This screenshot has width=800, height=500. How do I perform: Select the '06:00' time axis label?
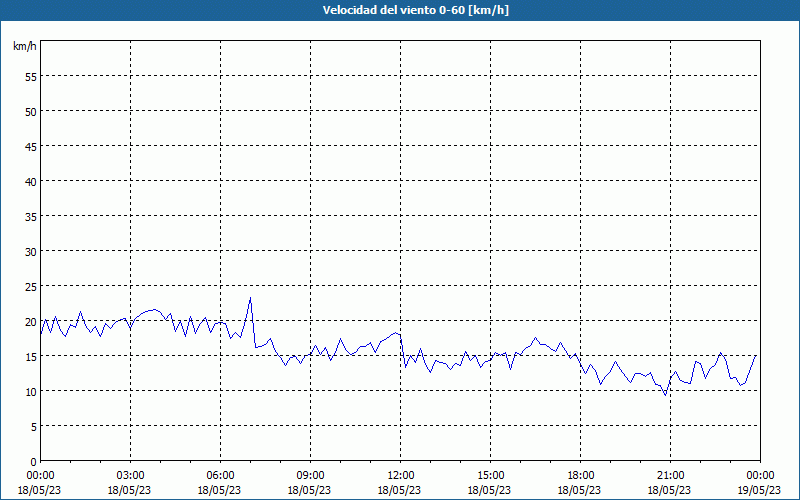point(220,476)
